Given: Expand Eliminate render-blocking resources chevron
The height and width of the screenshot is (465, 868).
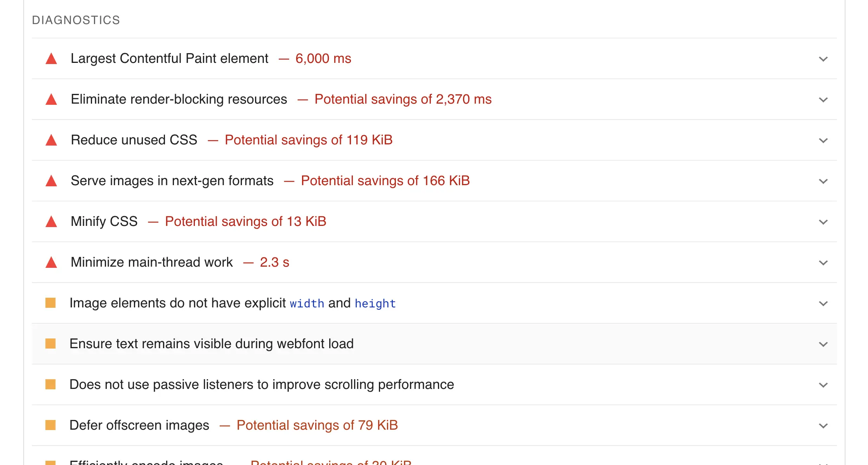Looking at the screenshot, I should pyautogui.click(x=823, y=100).
